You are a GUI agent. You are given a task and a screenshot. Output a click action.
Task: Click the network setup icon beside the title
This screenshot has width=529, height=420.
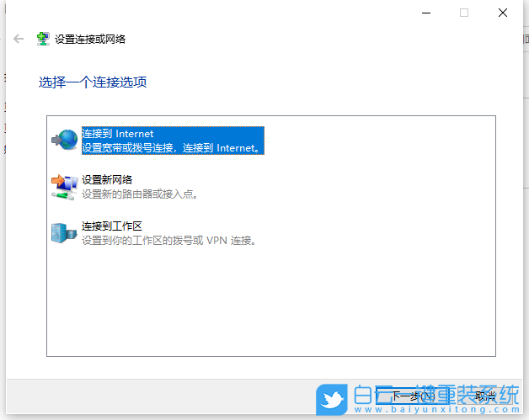[43, 39]
